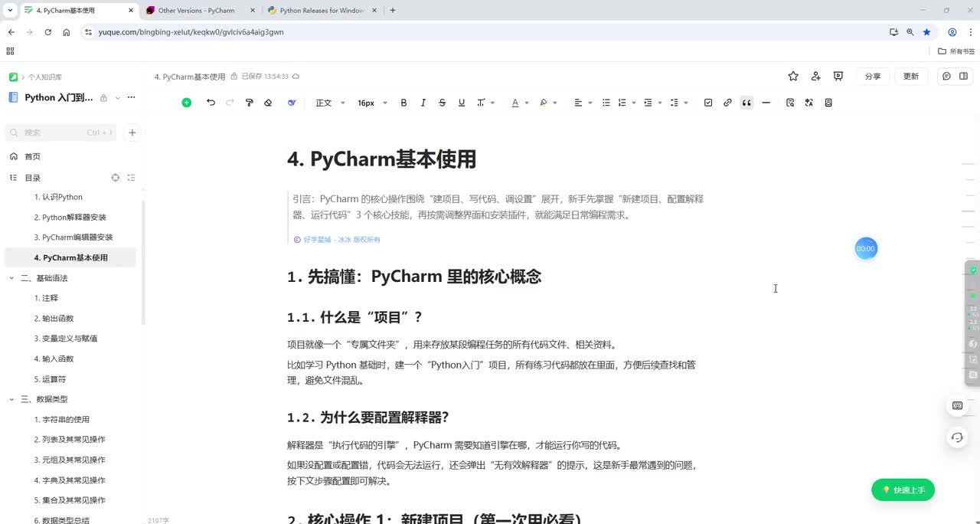Insert a hyperlink

(x=727, y=103)
